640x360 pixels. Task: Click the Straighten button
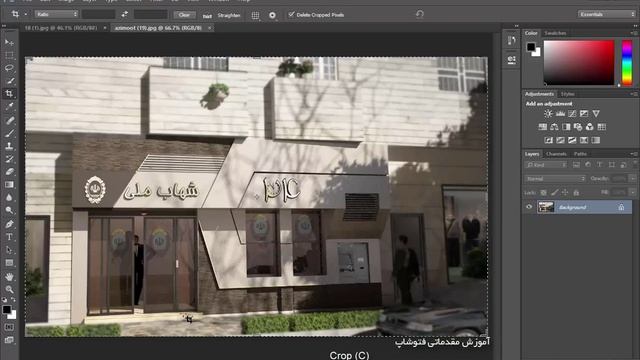pos(229,16)
